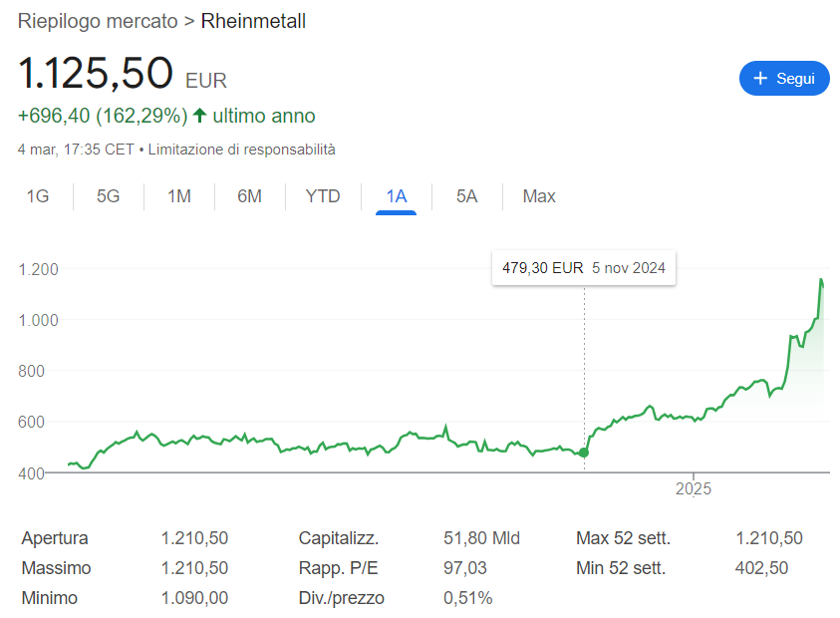Viewport: 840px width, 618px height.
Task: Show the 5A chart range
Action: [466, 196]
